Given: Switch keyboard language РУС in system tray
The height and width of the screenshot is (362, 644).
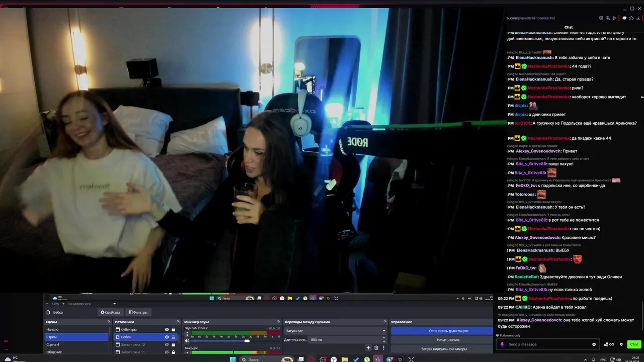Looking at the screenshot, I should click(603, 359).
